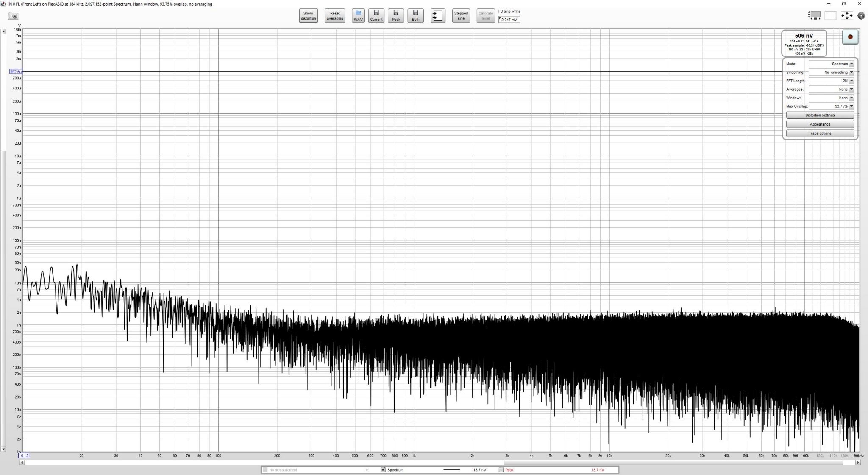Toggle the frequency bands bars icon

(x=830, y=16)
